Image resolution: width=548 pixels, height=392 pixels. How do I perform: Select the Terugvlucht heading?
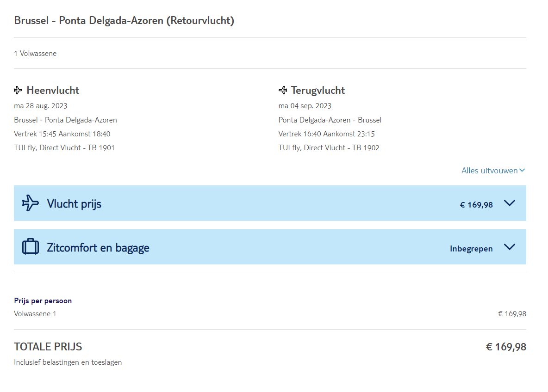tap(318, 90)
